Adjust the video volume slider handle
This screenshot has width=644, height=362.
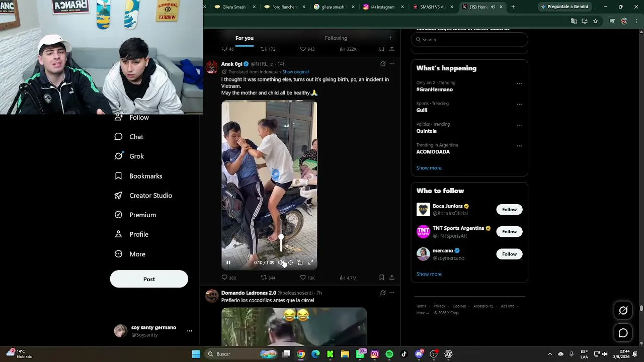(x=281, y=237)
